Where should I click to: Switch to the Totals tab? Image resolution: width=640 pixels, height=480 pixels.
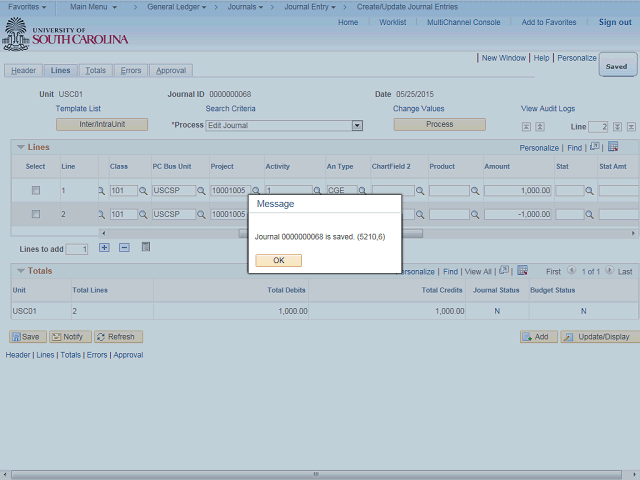pyautogui.click(x=96, y=71)
